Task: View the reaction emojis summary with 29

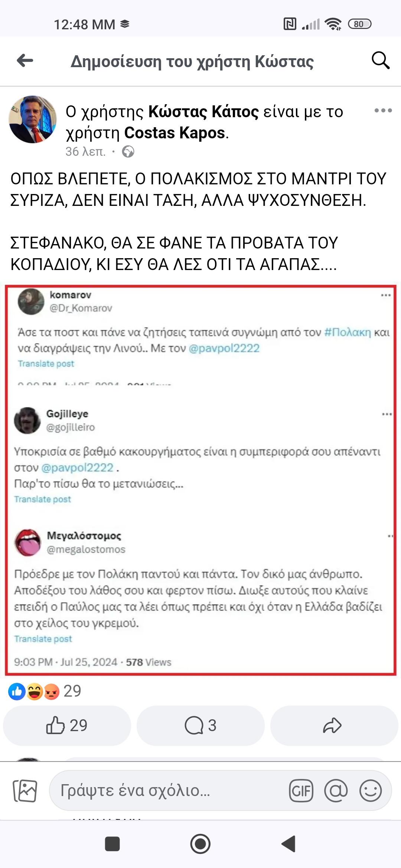Action: [x=45, y=691]
